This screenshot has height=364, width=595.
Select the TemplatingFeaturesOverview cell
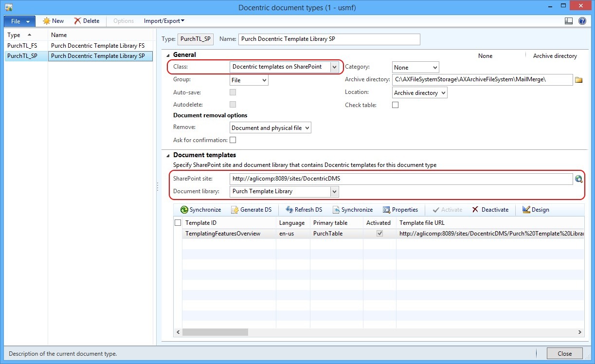[x=229, y=234]
